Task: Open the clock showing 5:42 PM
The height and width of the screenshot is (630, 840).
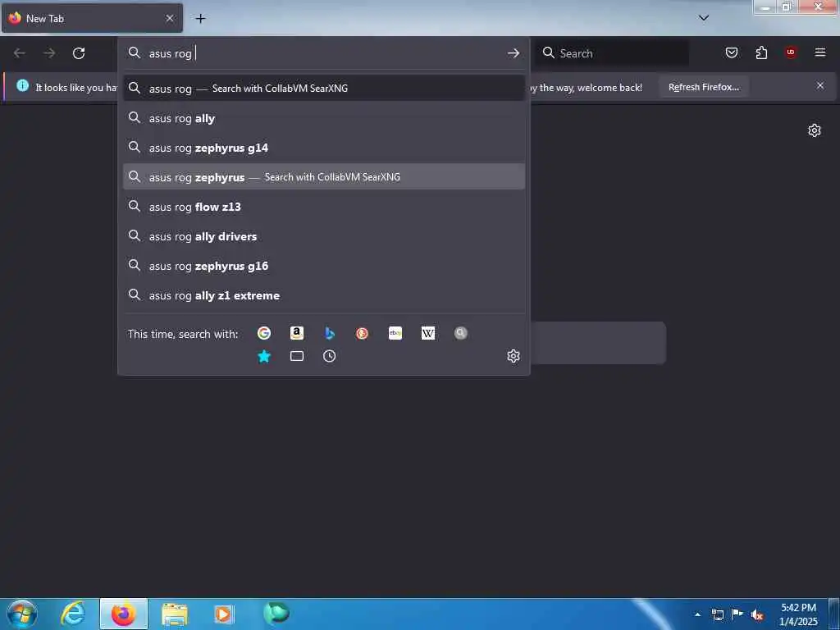Action: [x=798, y=614]
